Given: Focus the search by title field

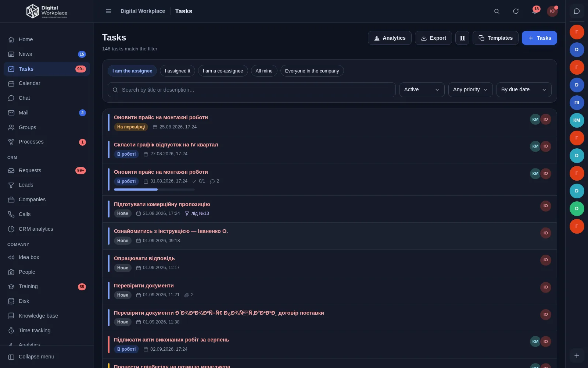Looking at the screenshot, I should point(251,90).
